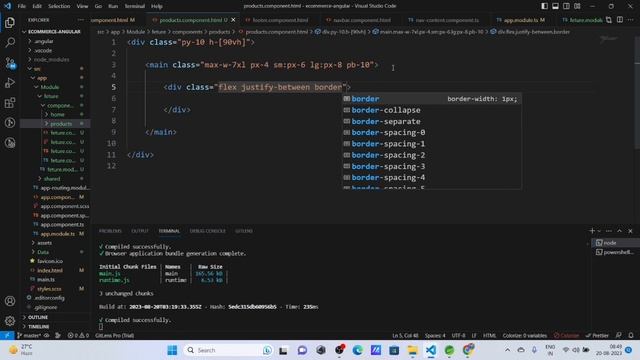This screenshot has height=360, width=640.
Task: Toggle secondary side bar visibility
Action: (566, 6)
